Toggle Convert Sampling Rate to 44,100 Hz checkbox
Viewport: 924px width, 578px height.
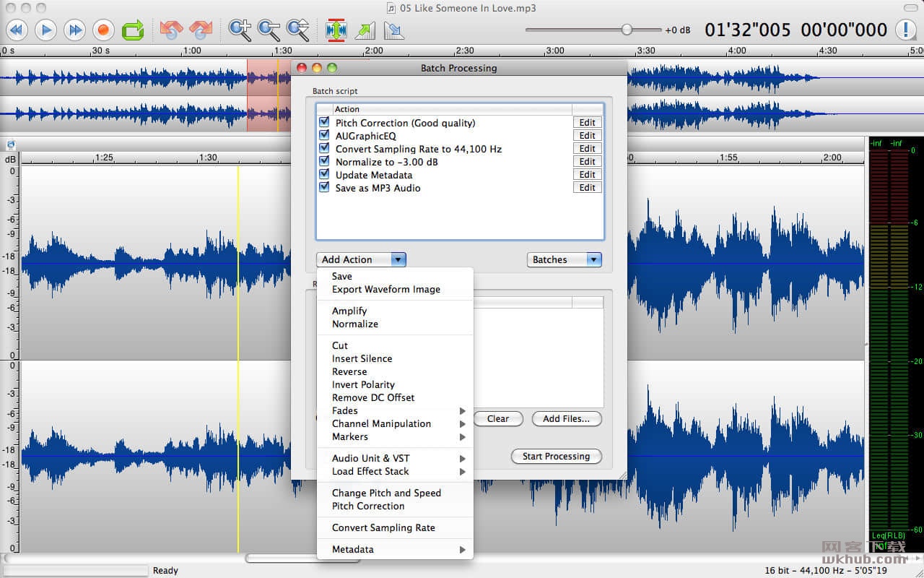click(324, 149)
